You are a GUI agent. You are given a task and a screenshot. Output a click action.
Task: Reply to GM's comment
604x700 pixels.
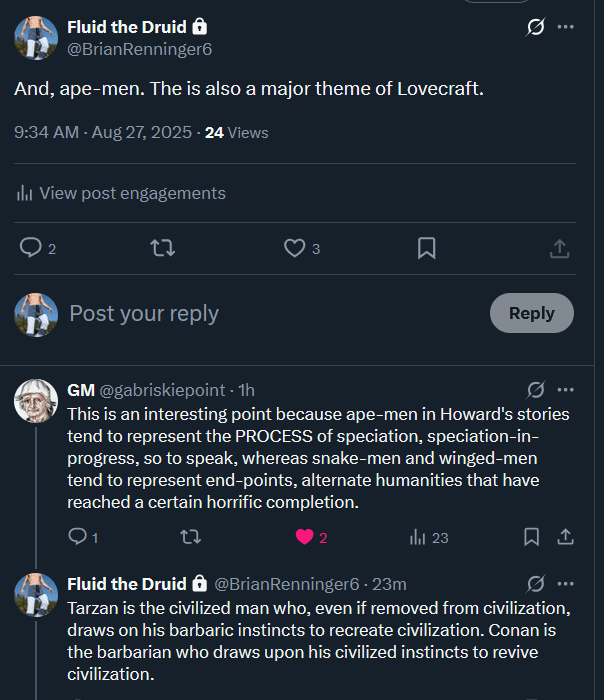tap(77, 537)
